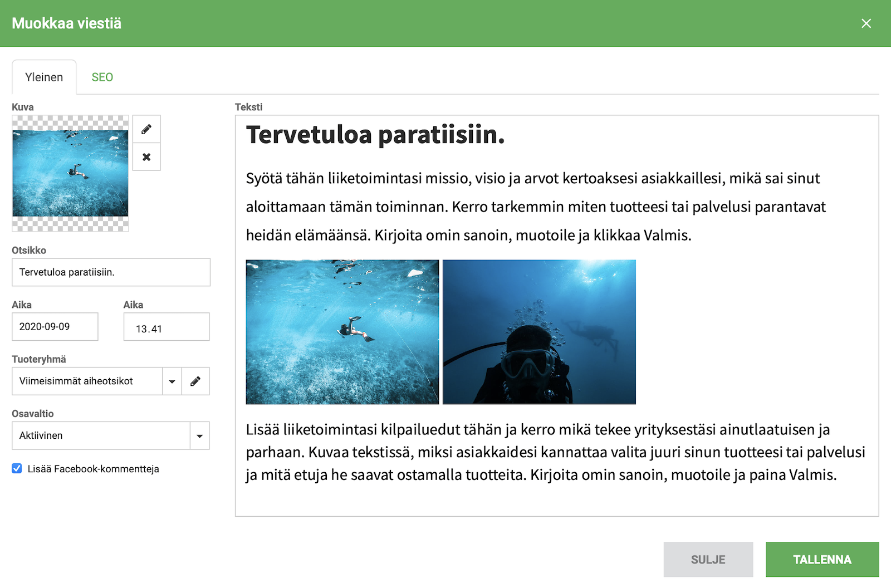891x588 pixels.
Task: Expand the Osavaltio dropdown arrow
Action: click(200, 436)
